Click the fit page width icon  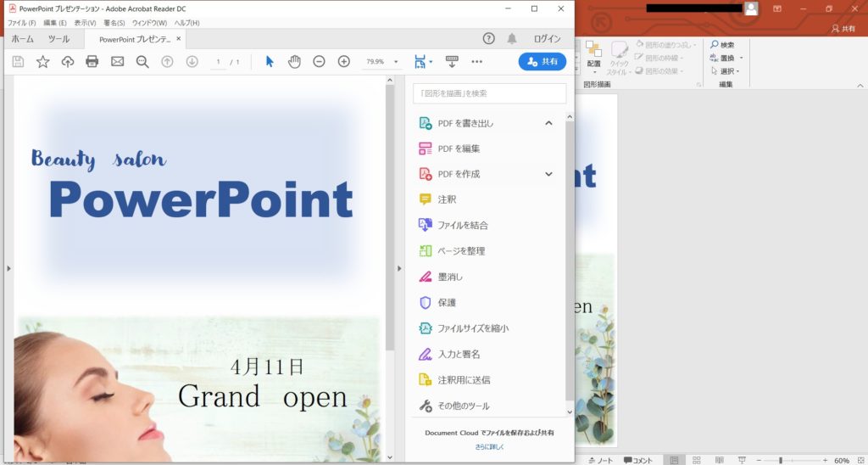point(420,62)
